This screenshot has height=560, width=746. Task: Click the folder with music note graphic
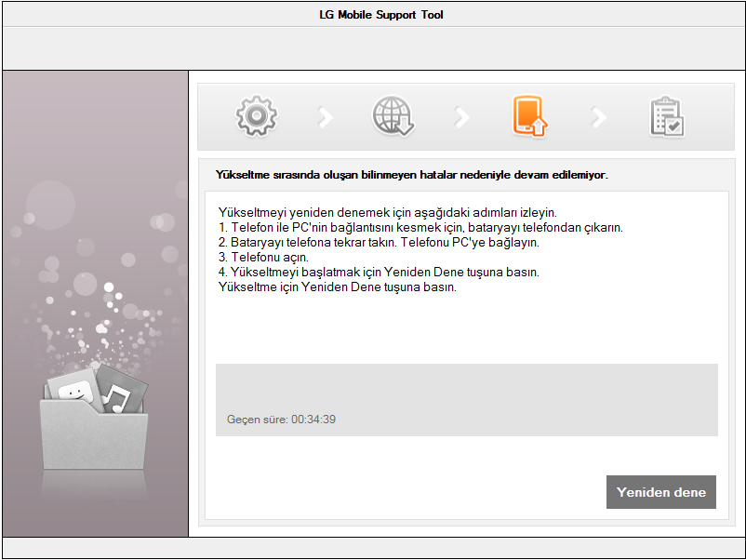click(94, 417)
